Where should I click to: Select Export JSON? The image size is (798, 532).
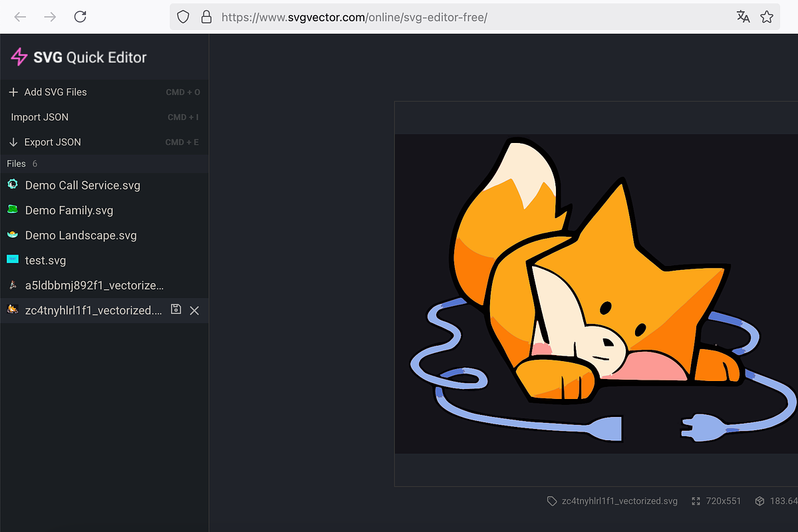point(53,142)
